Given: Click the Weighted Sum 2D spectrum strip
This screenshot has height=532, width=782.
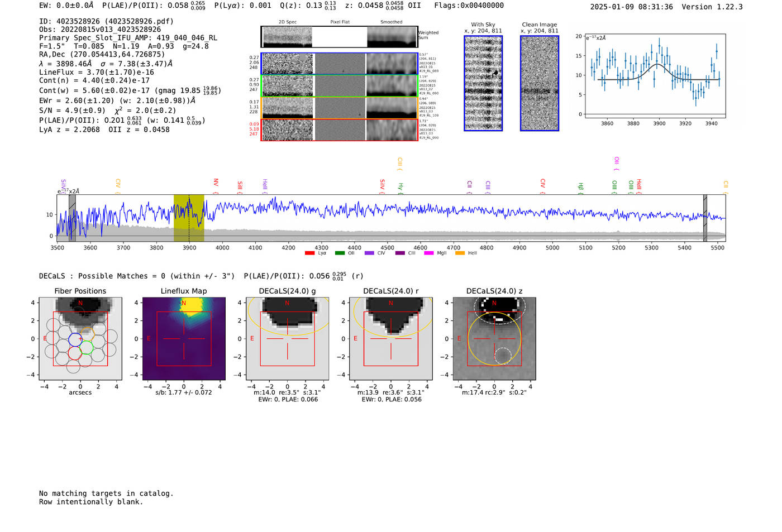Looking at the screenshot, I should (339, 37).
